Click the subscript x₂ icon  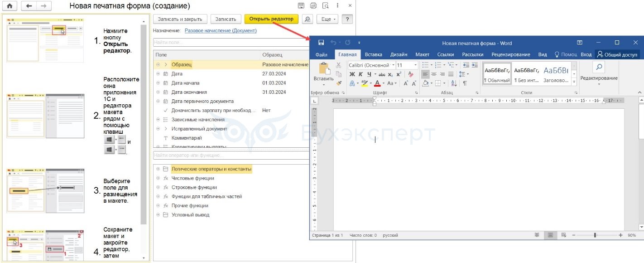tap(390, 74)
